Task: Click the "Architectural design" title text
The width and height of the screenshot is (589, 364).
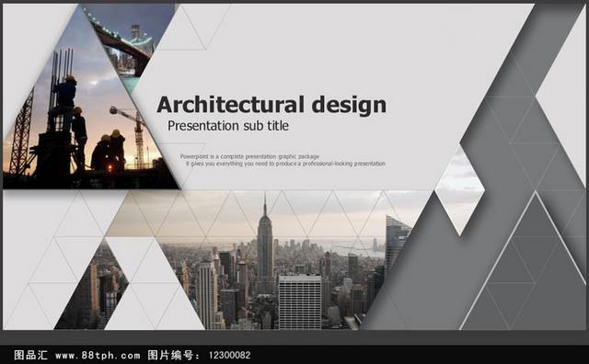Action: [271, 105]
